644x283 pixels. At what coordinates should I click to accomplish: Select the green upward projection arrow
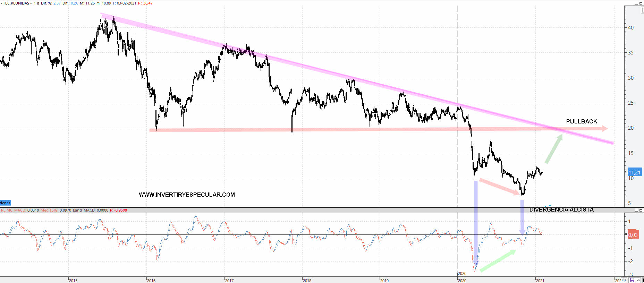click(554, 148)
